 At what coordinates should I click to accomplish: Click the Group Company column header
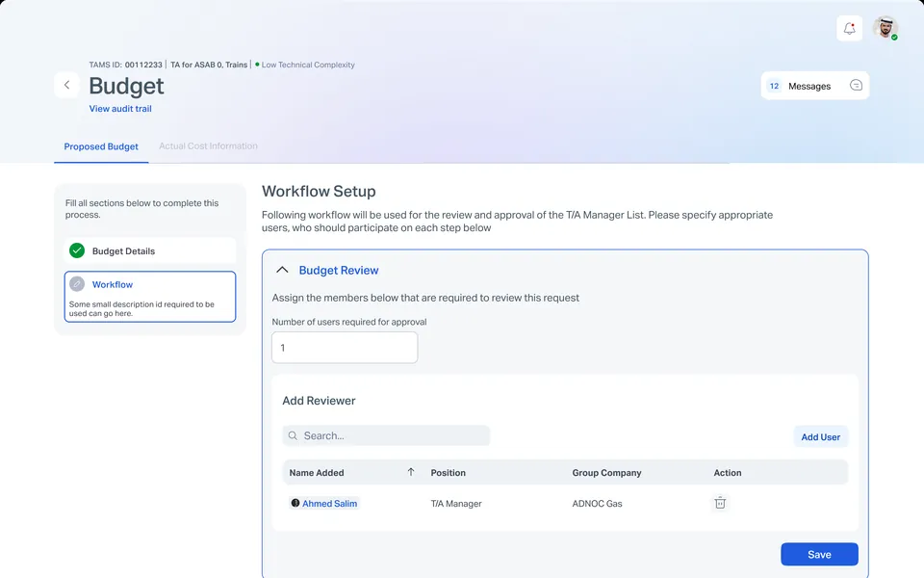(606, 472)
